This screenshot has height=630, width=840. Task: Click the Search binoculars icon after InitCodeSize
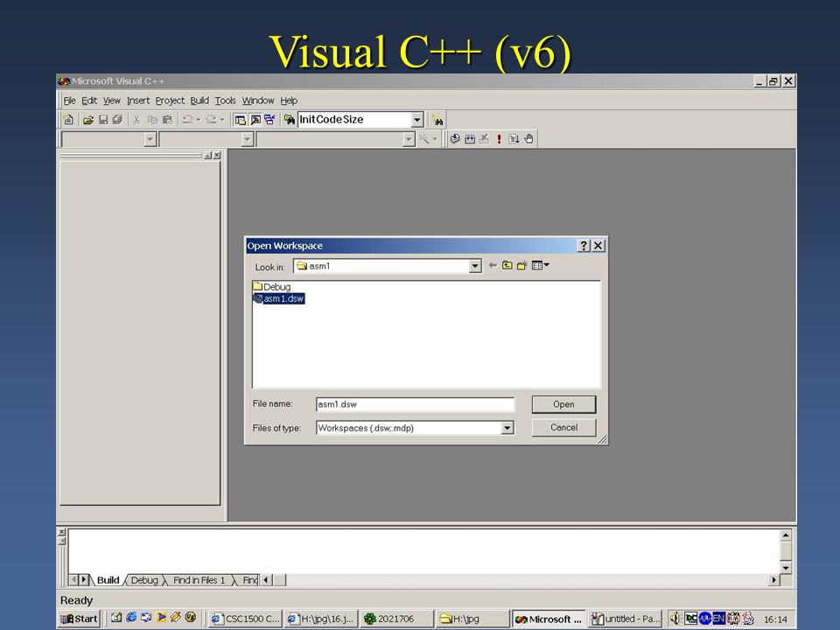[x=437, y=120]
